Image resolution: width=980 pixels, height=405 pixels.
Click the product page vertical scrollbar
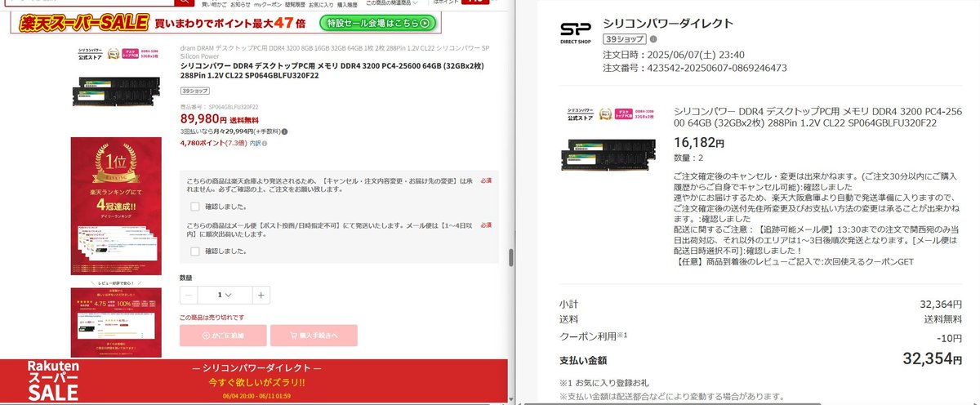coord(511,258)
